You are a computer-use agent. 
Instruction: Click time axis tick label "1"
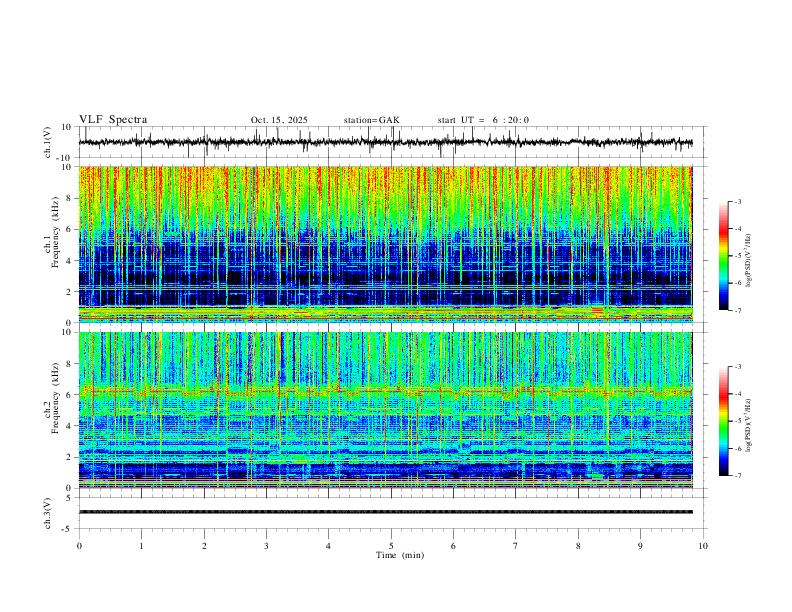point(141,546)
